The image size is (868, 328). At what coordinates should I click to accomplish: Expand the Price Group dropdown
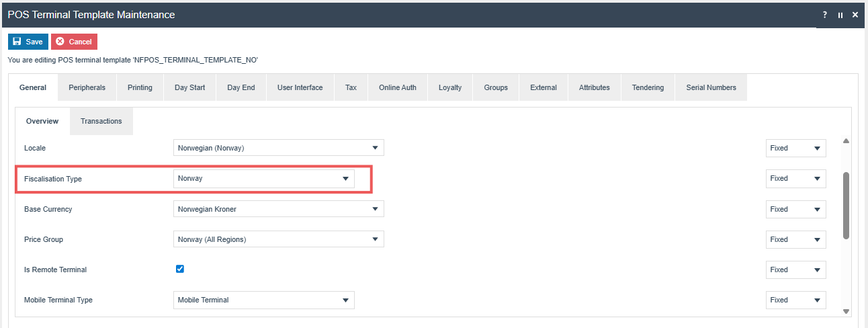[279, 239]
